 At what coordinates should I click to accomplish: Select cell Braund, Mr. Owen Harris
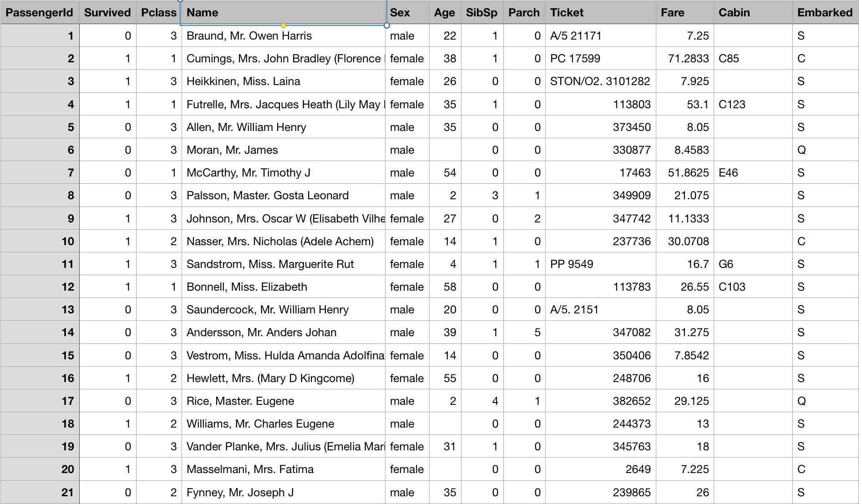pos(284,35)
